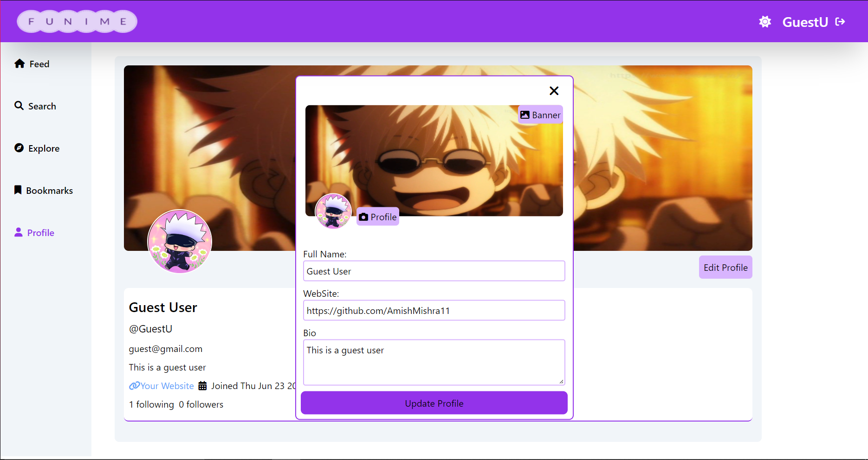Click the logout arrow icon
This screenshot has width=868, height=460.
tap(840, 21)
